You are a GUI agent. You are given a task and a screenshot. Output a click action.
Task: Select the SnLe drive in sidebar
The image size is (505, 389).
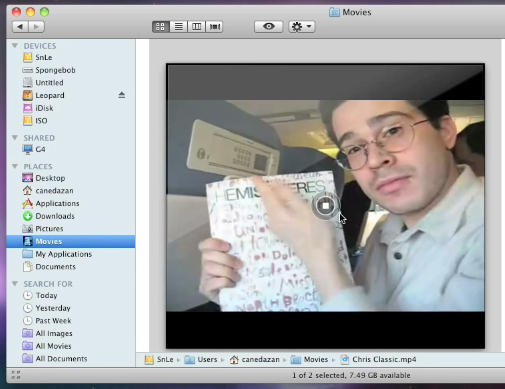(71, 57)
